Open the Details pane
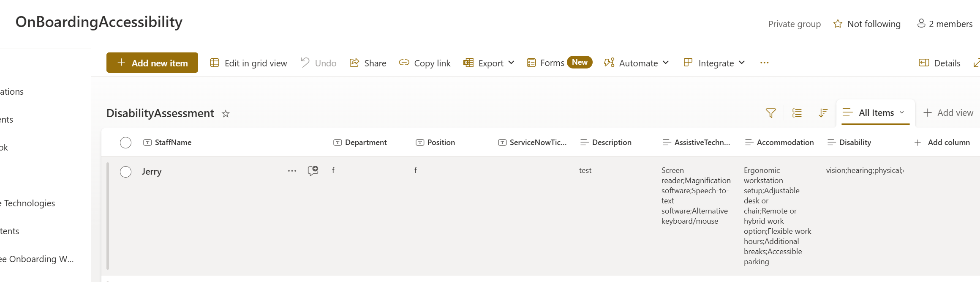The width and height of the screenshot is (980, 282). tap(939, 63)
